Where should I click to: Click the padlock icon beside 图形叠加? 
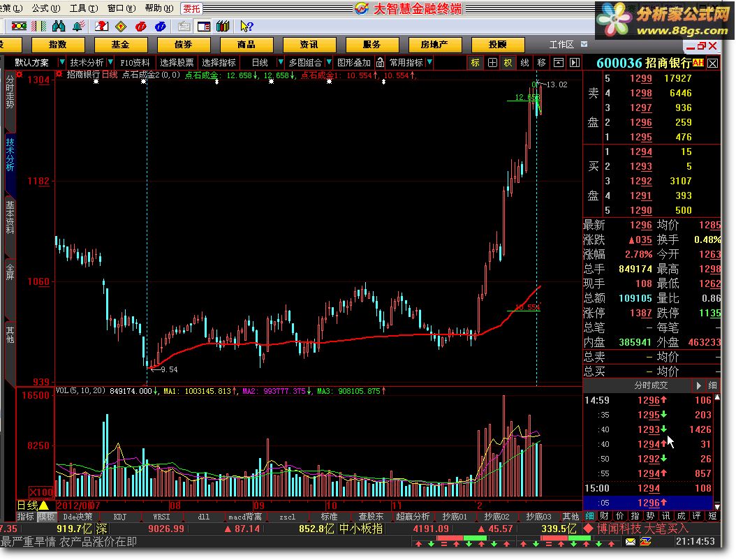point(380,62)
